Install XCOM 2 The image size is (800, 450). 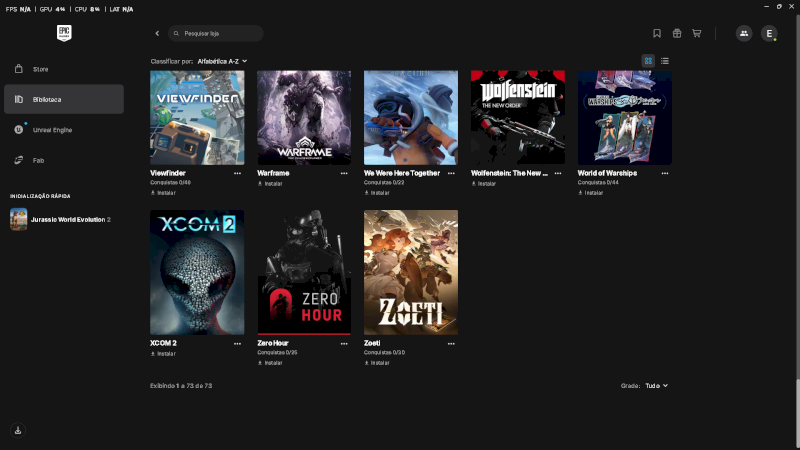point(163,354)
